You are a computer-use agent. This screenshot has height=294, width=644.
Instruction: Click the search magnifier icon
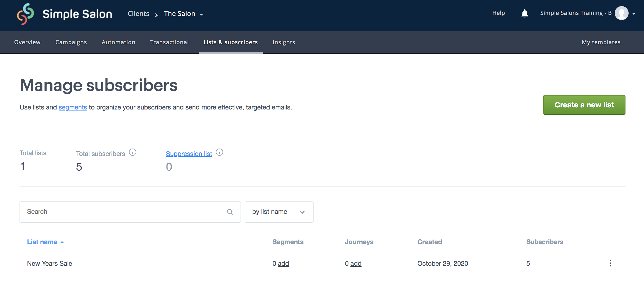[x=230, y=212]
